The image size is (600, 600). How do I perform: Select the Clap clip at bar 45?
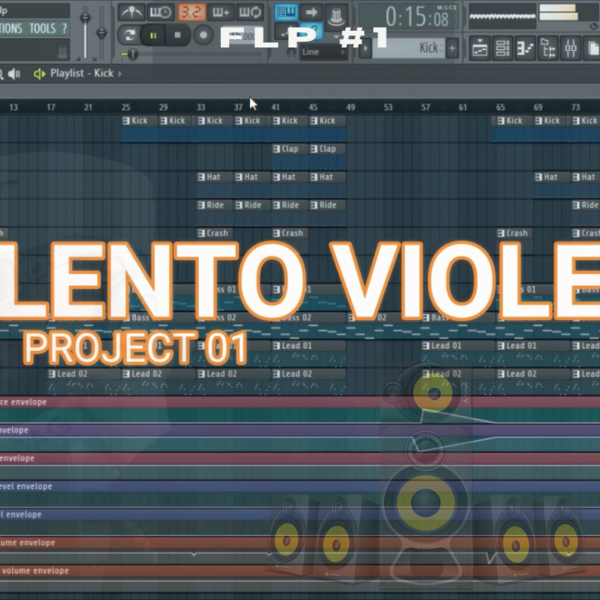(x=328, y=157)
